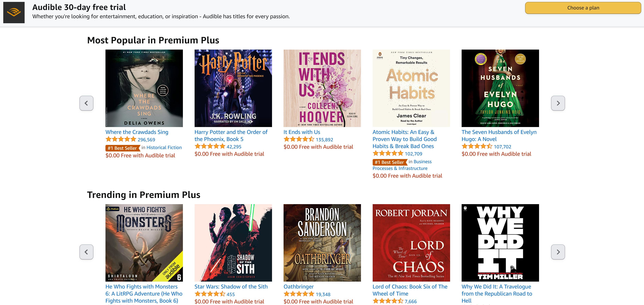Viewport: 644px width, 305px height.
Task: Click the star rating under Harry Potter
Action: coord(210,146)
